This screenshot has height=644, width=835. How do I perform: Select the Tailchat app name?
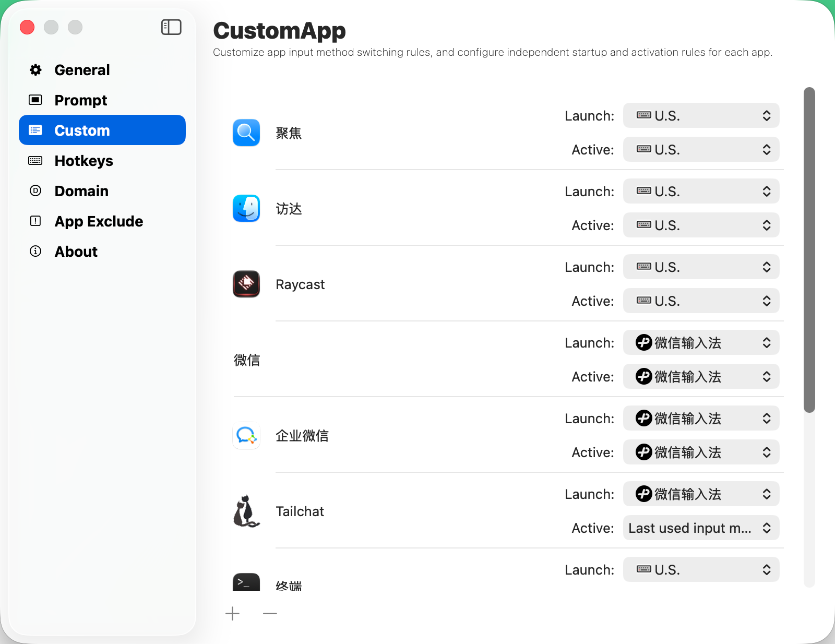300,511
